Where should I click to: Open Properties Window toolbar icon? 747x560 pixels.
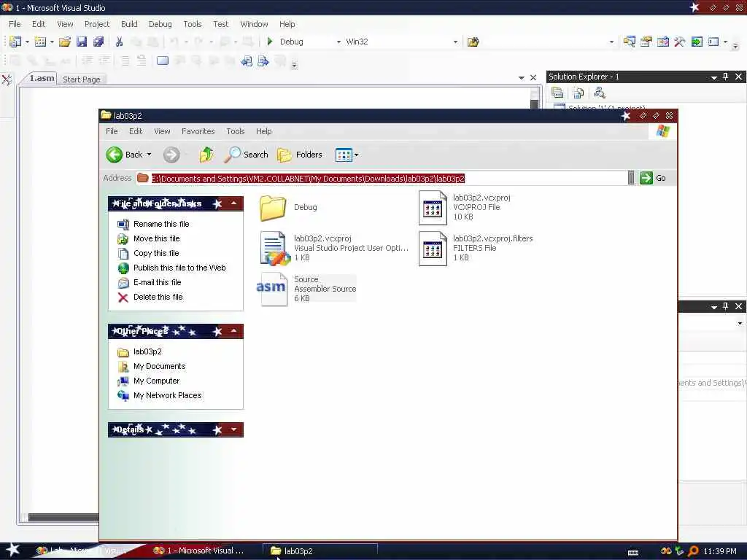coord(646,42)
